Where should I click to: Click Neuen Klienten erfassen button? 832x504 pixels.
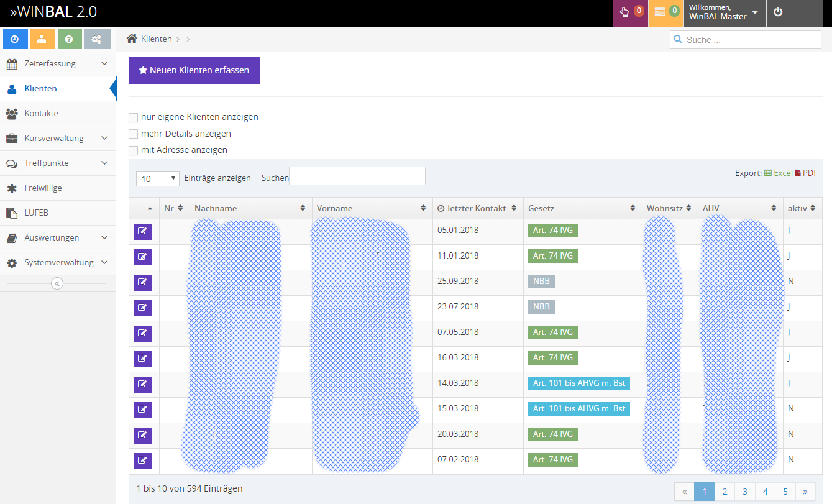pyautogui.click(x=194, y=70)
